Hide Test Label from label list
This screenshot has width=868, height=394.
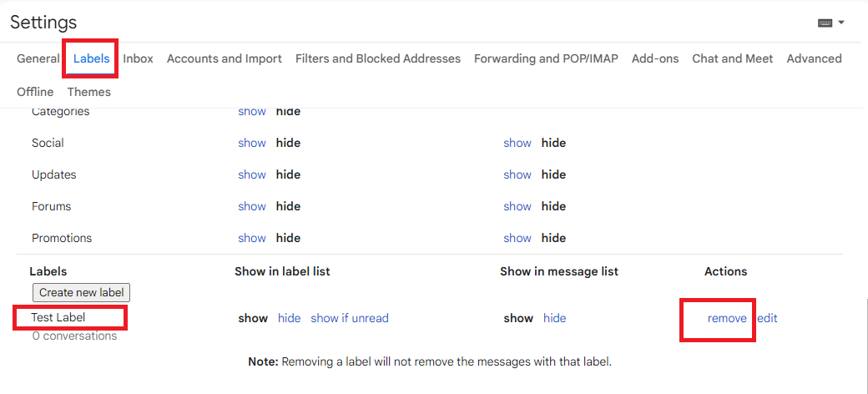tap(289, 318)
